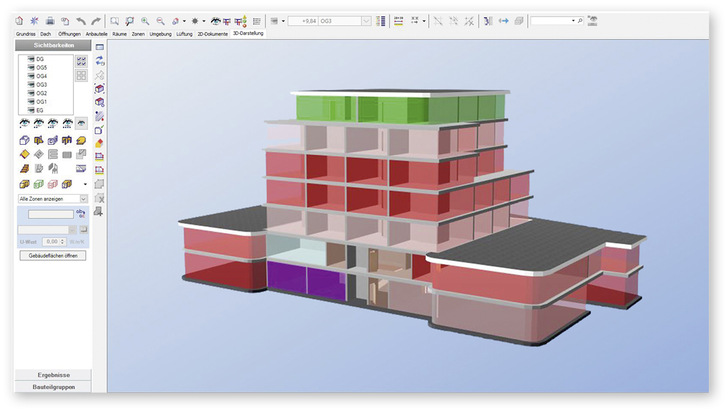The height and width of the screenshot is (412, 728).
Task: Open the floor selector dropdown showing OG3
Action: [364, 20]
